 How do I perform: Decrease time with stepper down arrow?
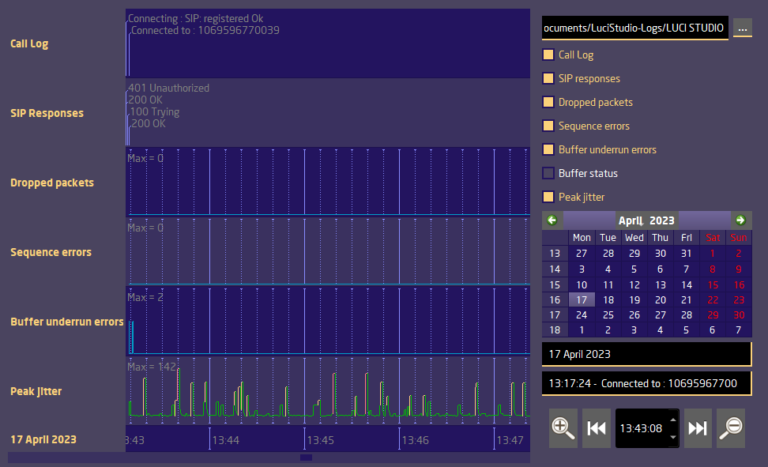(673, 436)
